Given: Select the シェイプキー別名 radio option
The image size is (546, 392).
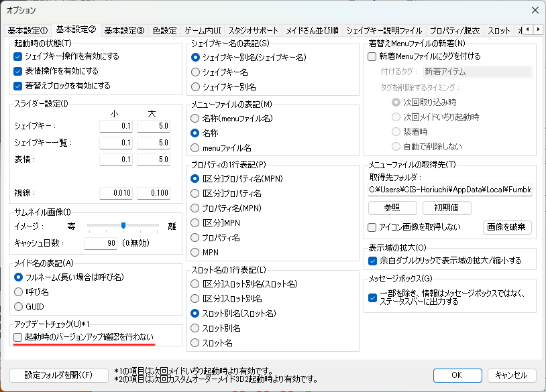Looking at the screenshot, I should click(196, 86).
